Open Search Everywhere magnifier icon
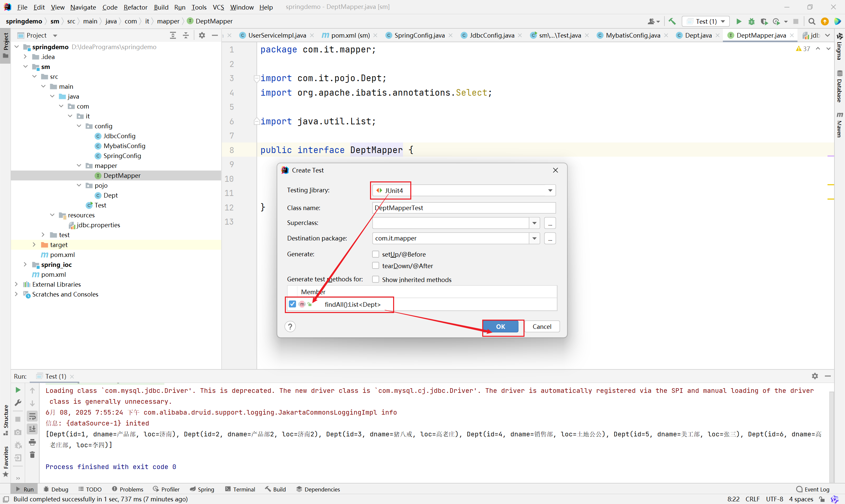Image resolution: width=845 pixels, height=504 pixels. pos(811,21)
